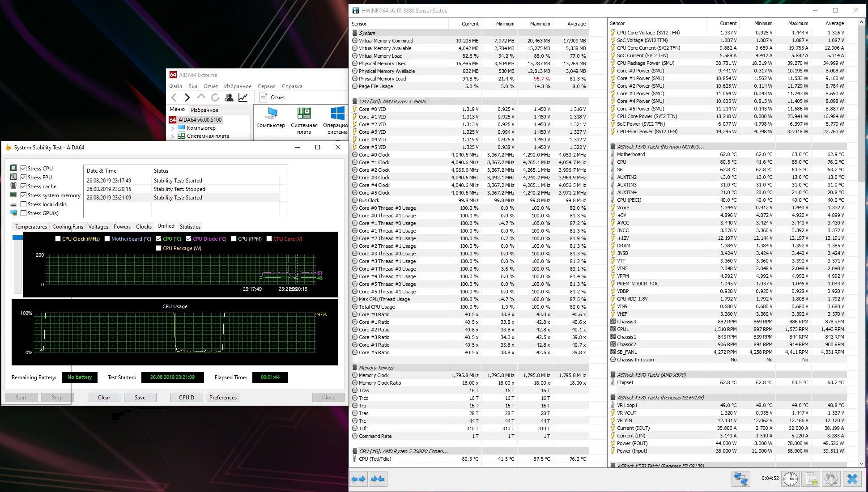The height and width of the screenshot is (492, 868).
Task: Expand the Компьютер tree node
Action: 173,128
